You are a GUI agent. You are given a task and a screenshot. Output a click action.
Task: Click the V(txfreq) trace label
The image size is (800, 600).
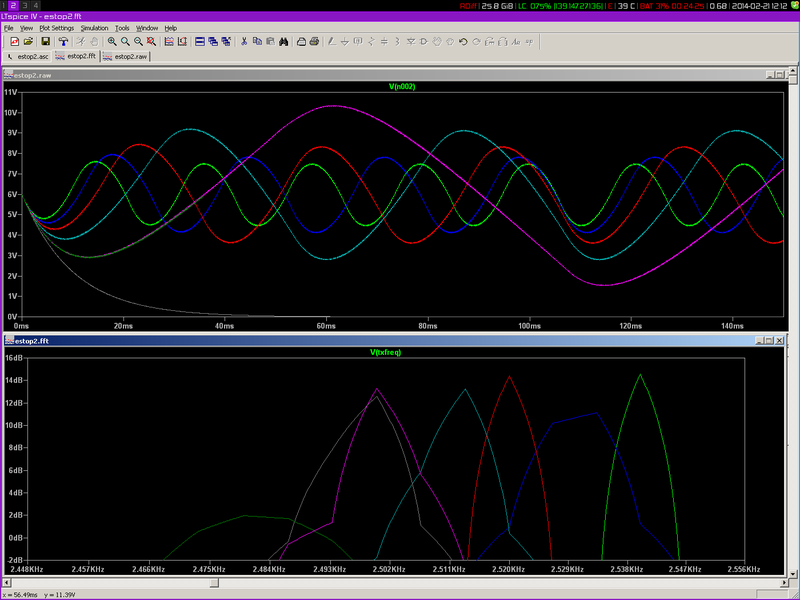click(x=385, y=352)
